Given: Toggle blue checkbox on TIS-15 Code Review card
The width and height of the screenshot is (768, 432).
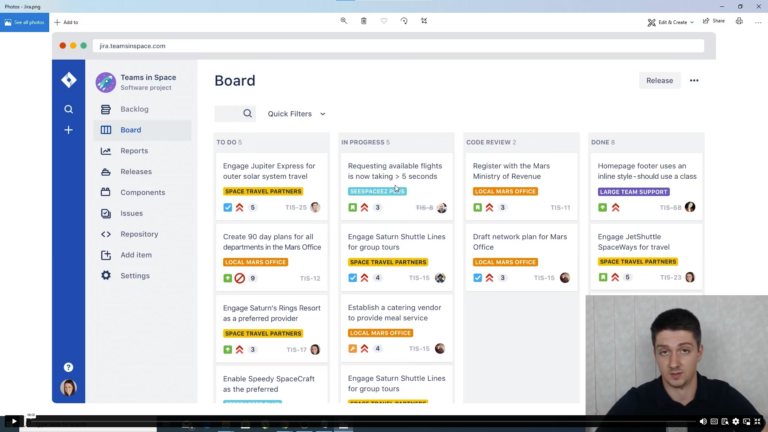Looking at the screenshot, I should click(477, 278).
